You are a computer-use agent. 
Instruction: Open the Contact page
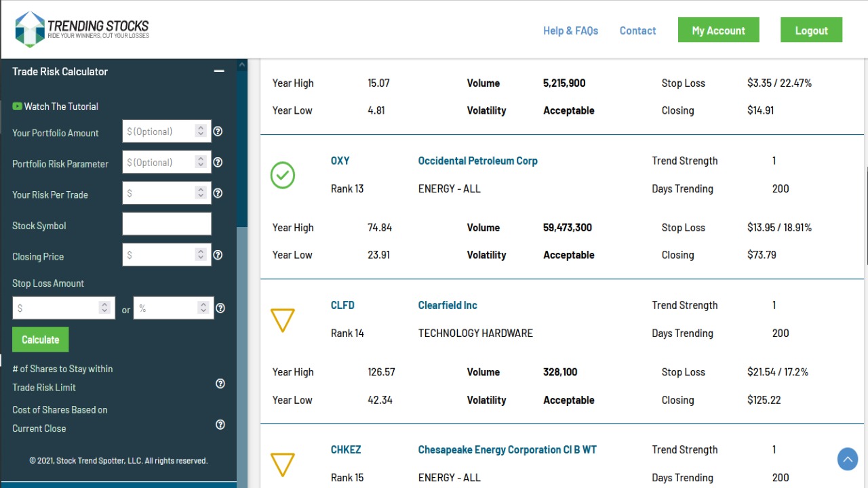pyautogui.click(x=637, y=30)
